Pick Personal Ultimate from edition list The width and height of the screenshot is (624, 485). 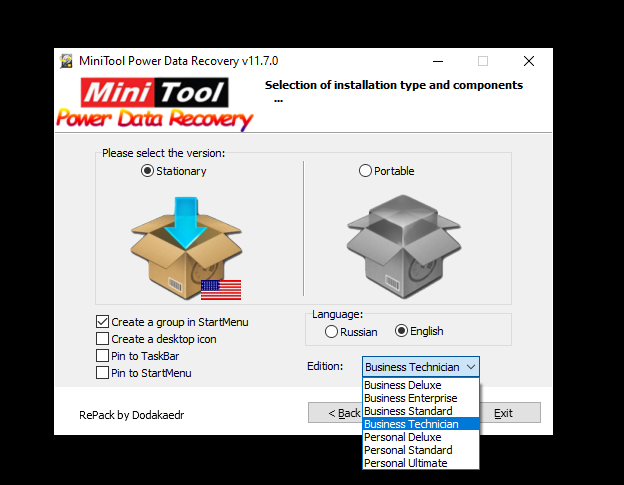click(421, 463)
